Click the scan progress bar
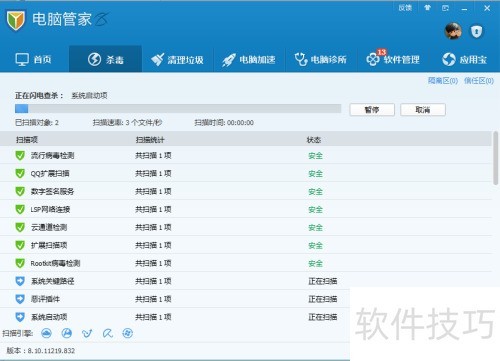 click(178, 109)
